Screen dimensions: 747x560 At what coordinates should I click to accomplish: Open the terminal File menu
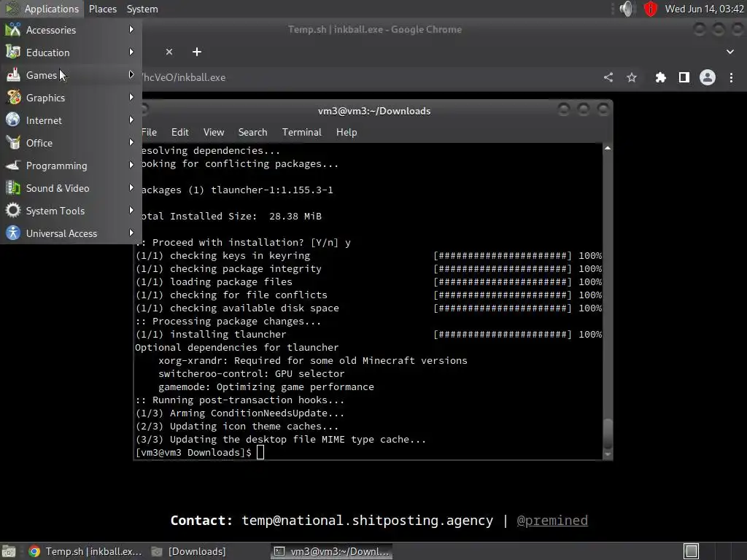tap(149, 132)
